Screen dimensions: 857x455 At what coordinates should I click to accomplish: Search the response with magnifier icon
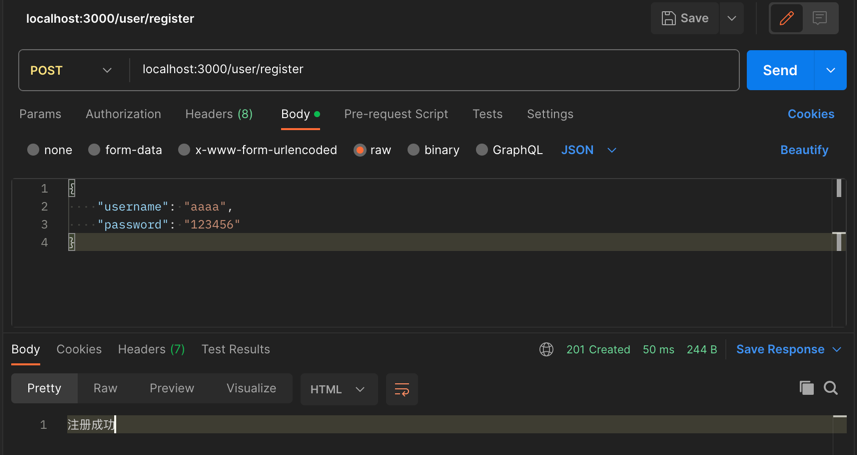pyautogui.click(x=831, y=388)
